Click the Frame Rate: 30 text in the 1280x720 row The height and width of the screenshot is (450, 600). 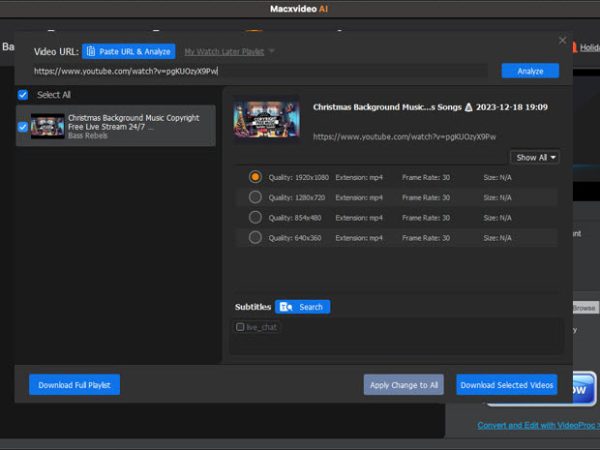[426, 197]
